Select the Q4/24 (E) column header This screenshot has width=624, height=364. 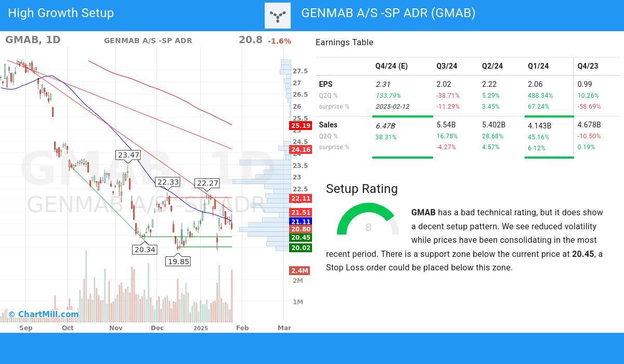click(x=392, y=66)
